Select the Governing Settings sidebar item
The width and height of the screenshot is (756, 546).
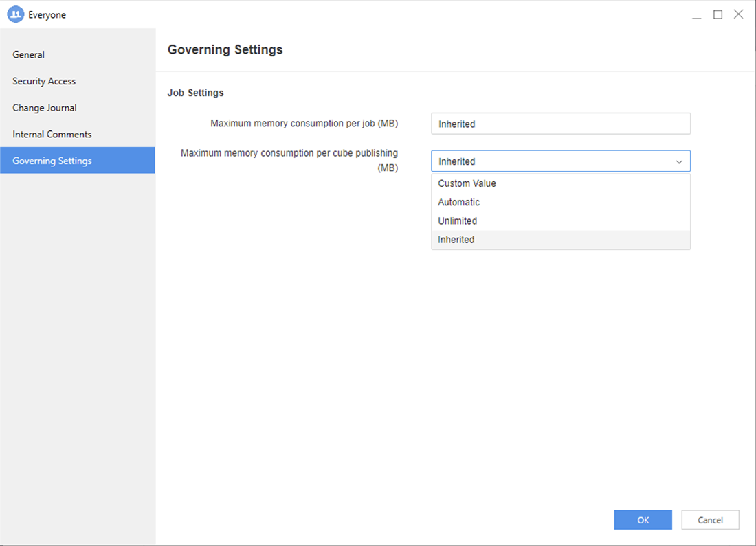pos(52,161)
